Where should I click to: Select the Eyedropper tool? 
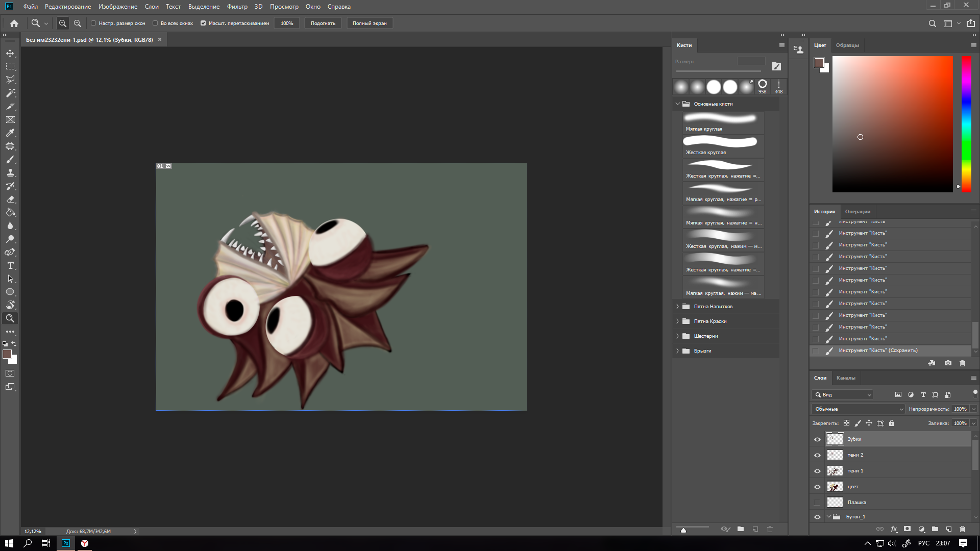click(x=10, y=133)
